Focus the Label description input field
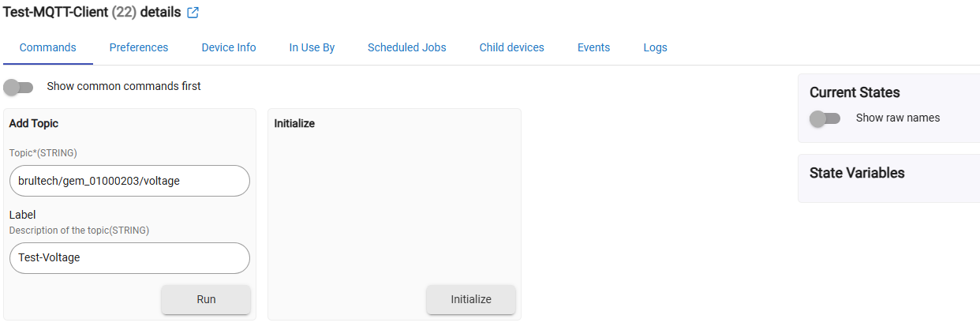This screenshot has width=980, height=330. click(129, 257)
